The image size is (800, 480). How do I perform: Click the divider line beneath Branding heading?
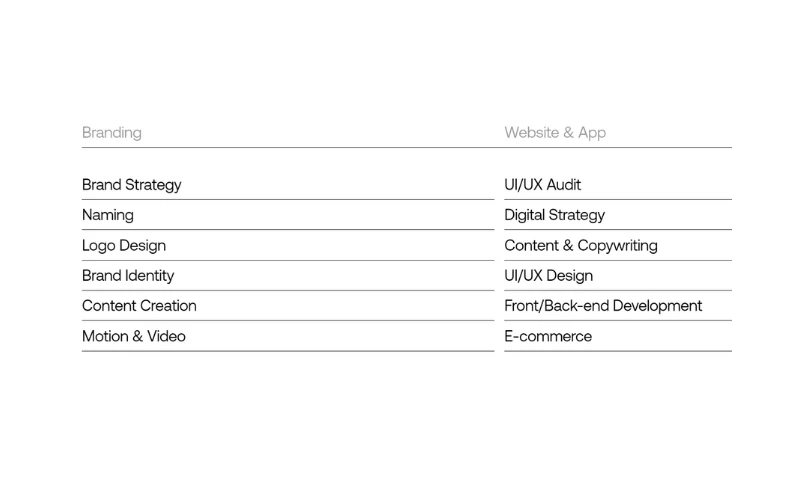pos(288,148)
